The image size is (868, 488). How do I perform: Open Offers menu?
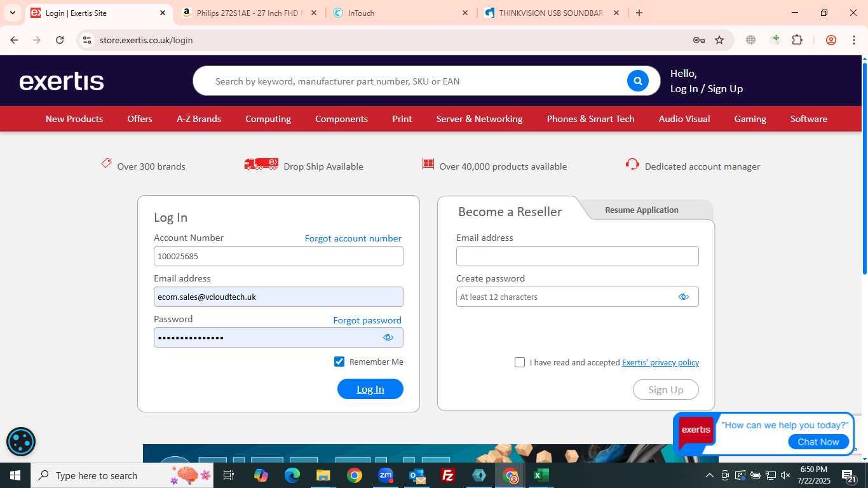pyautogui.click(x=140, y=119)
